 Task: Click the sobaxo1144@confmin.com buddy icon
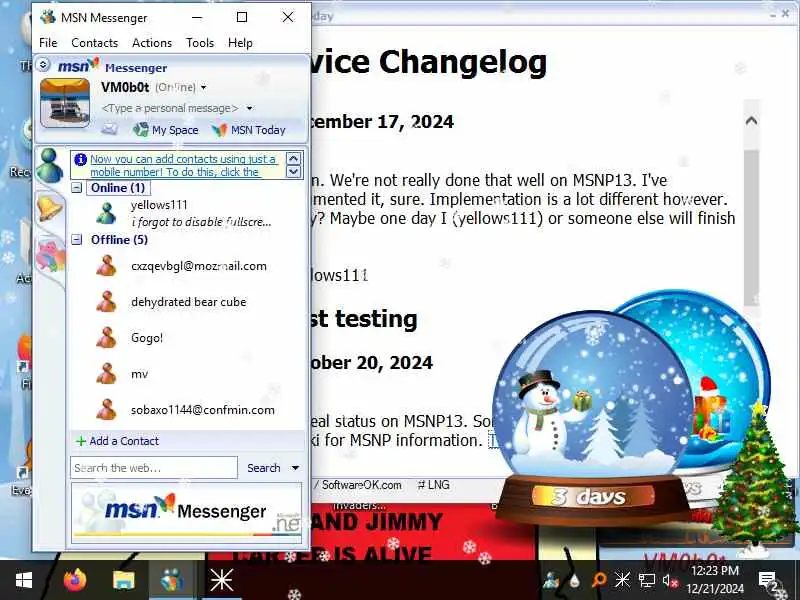106,410
